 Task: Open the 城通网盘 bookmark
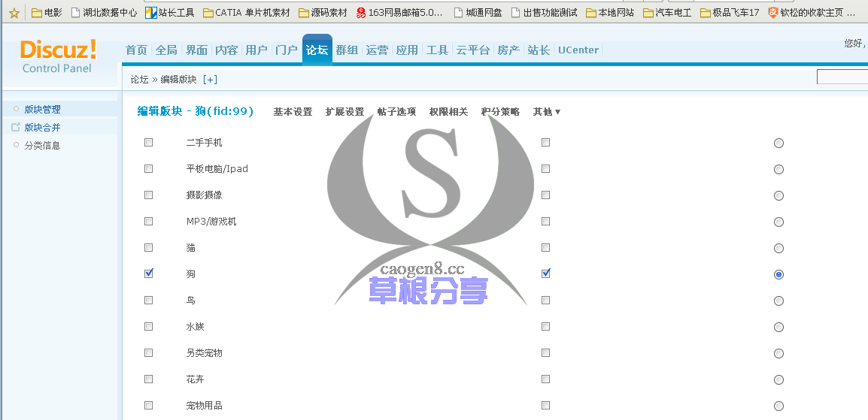pos(478,13)
